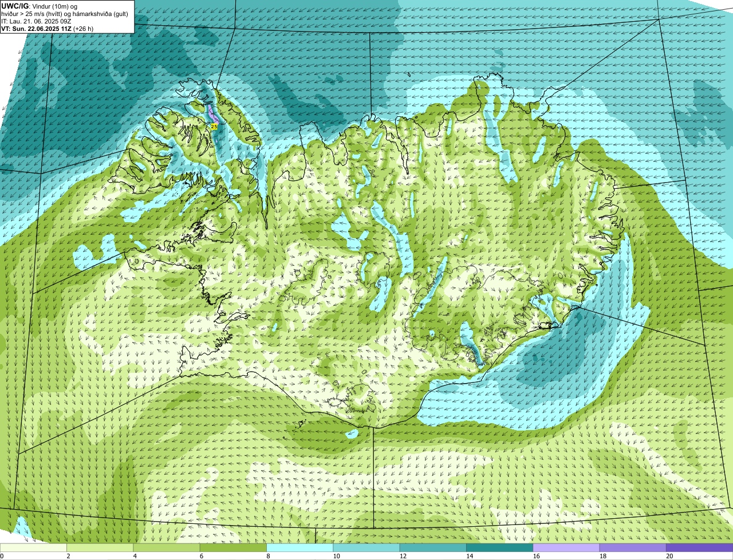
Task: Click the legend scale label "0"
Action: click(x=2, y=556)
